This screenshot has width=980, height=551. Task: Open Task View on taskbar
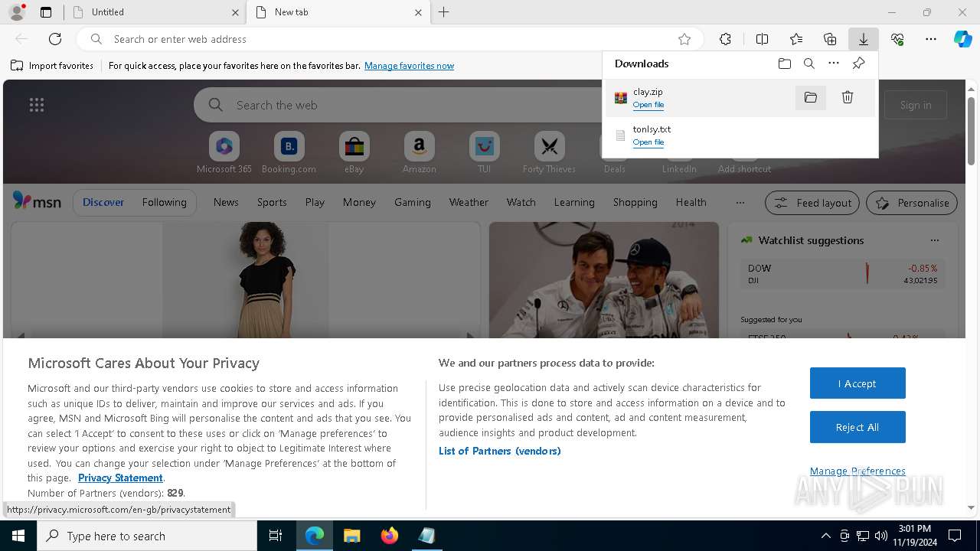point(276,536)
